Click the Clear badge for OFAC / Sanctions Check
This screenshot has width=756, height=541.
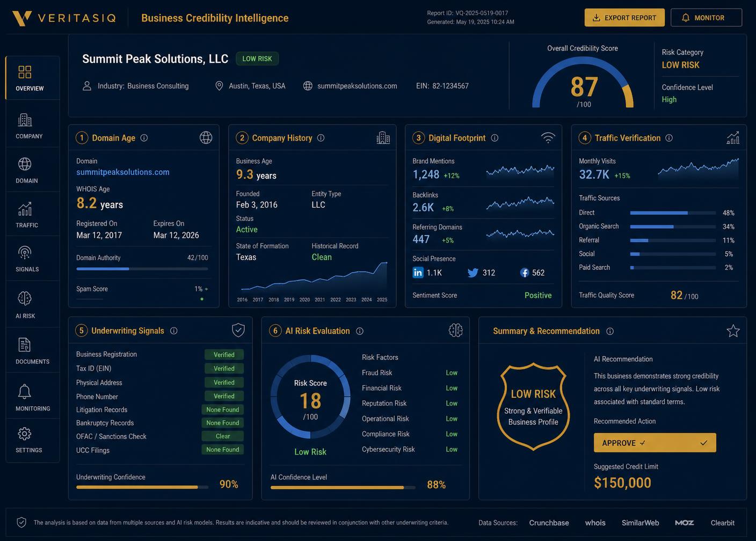pos(223,436)
